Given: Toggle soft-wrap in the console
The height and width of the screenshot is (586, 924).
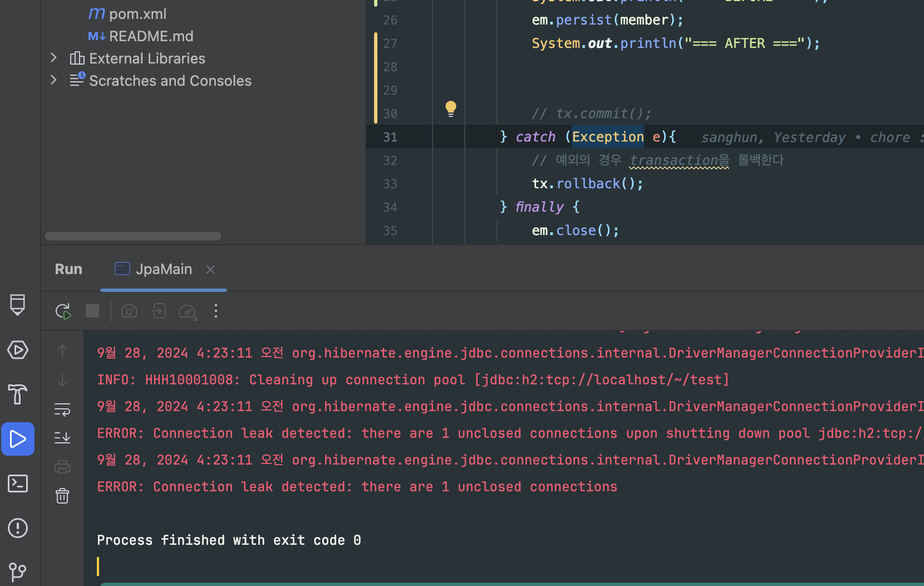Looking at the screenshot, I should pos(62,410).
